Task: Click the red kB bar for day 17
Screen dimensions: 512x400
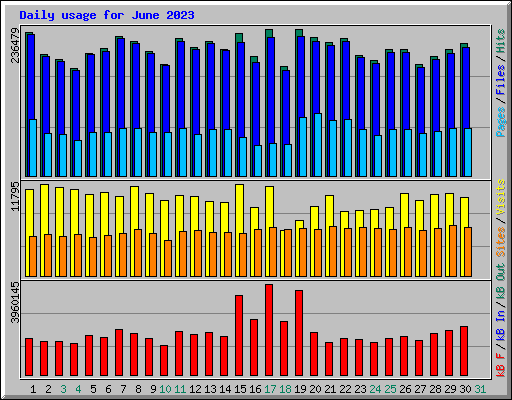Action: click(x=269, y=330)
